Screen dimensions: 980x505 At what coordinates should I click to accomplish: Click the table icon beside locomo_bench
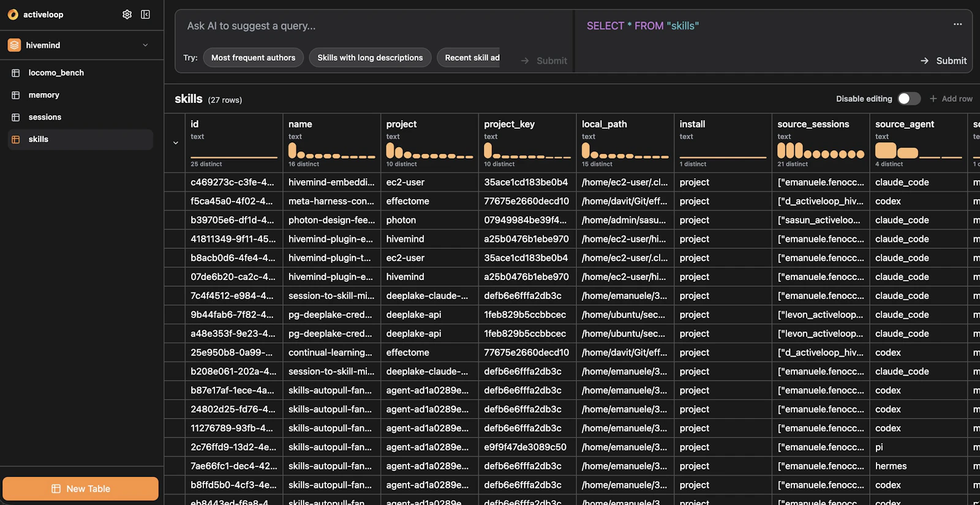16,73
